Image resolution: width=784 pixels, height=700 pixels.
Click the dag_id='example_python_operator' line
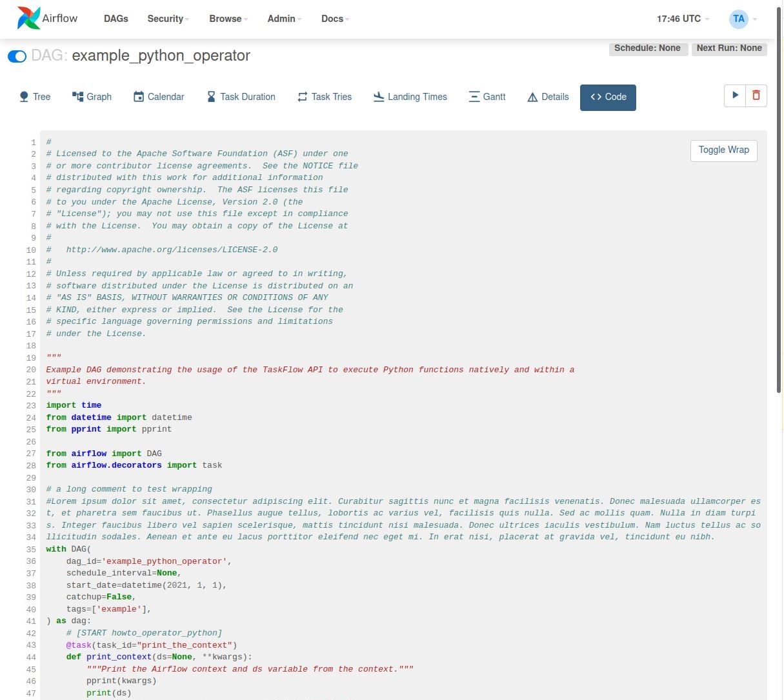click(149, 561)
